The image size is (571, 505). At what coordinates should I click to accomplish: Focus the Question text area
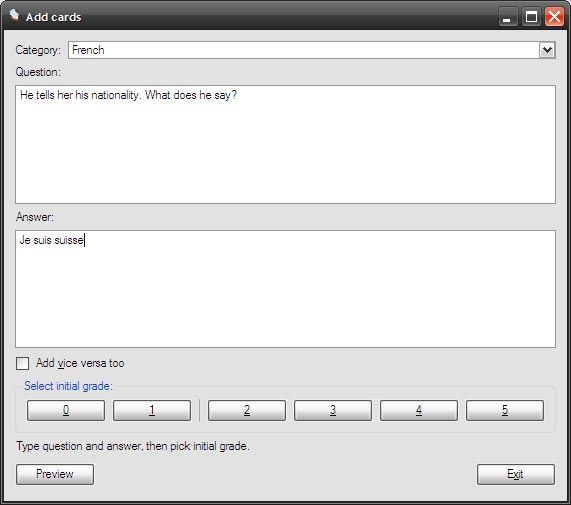coord(286,144)
